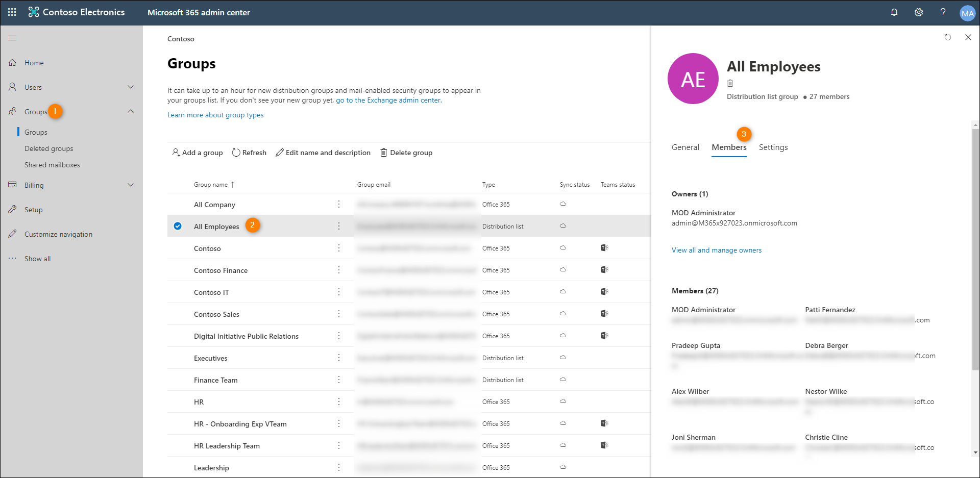Image resolution: width=980 pixels, height=478 pixels.
Task: Open Learn more about group types link
Action: point(215,115)
